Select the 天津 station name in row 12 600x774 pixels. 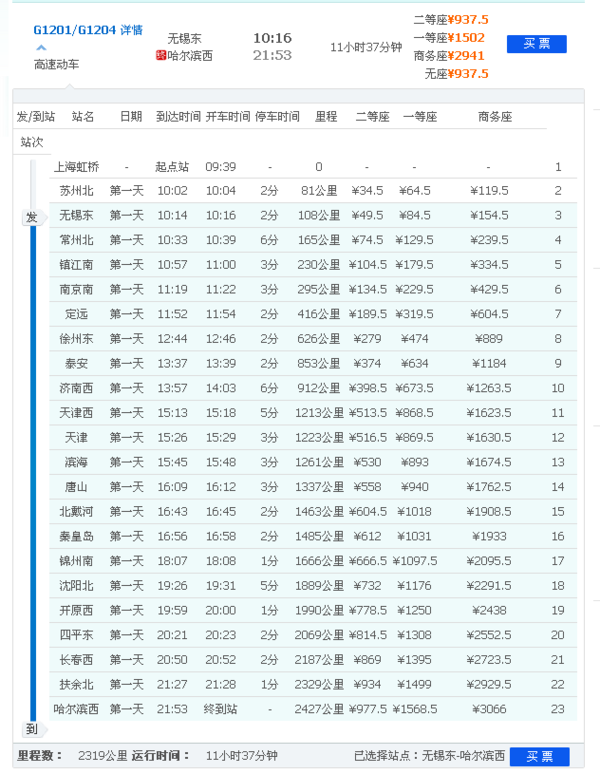coord(76,437)
